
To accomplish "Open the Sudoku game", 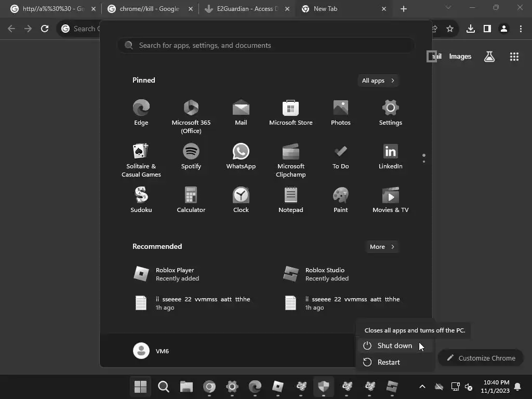I will (141, 200).
